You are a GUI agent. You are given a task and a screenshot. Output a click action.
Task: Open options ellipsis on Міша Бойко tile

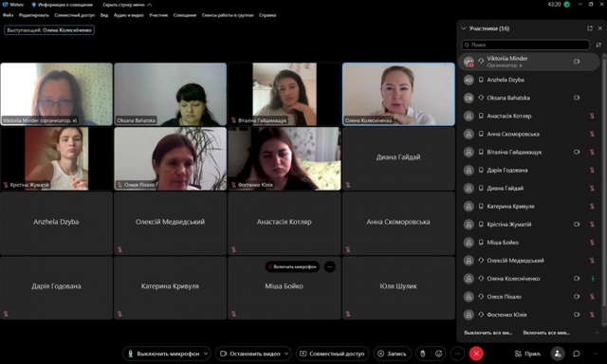click(330, 266)
